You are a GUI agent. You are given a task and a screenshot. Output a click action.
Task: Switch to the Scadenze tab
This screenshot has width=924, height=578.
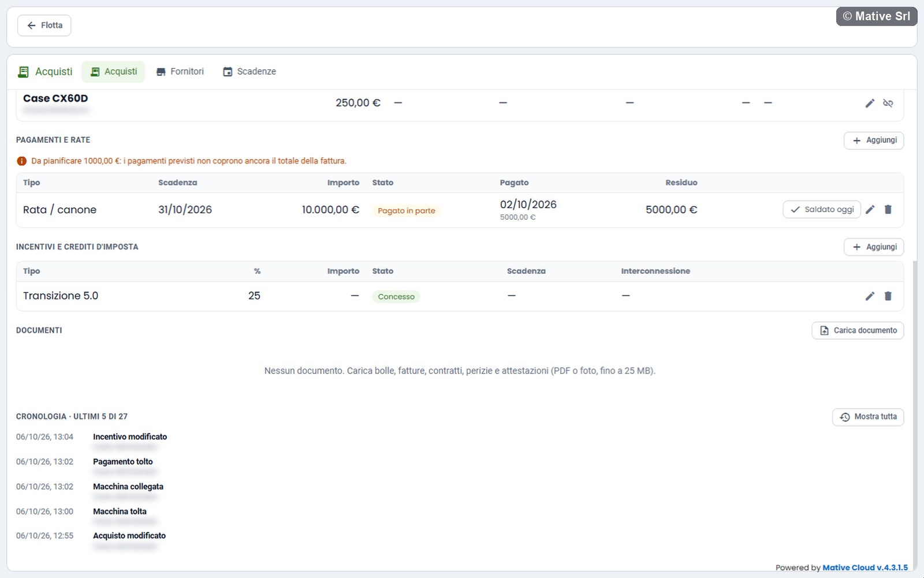click(249, 72)
